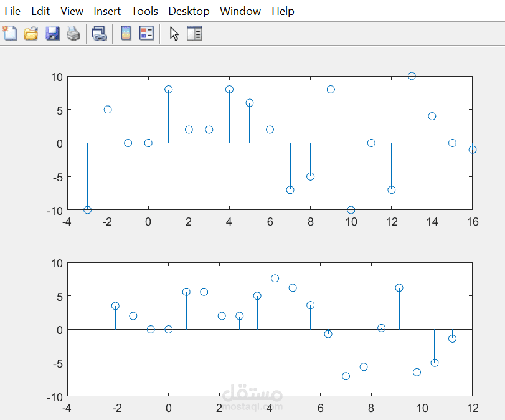The image size is (505, 420).
Task: Open the Edit menu
Action: [40, 11]
